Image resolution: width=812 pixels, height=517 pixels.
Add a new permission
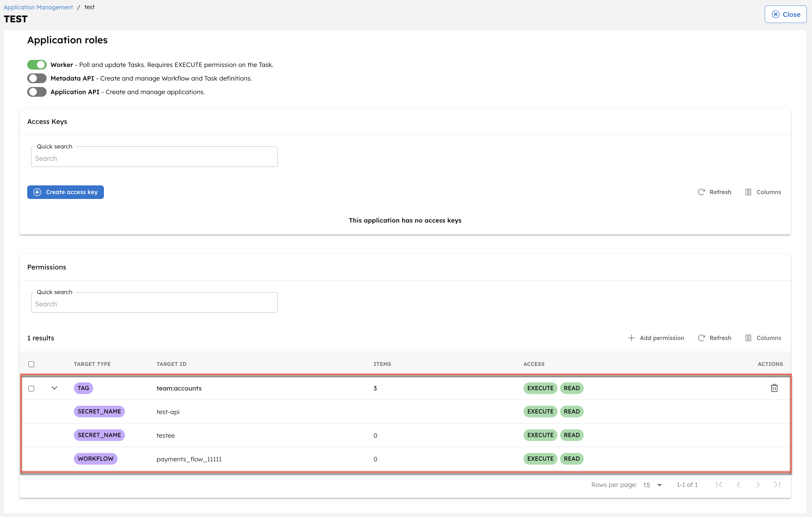(656, 338)
